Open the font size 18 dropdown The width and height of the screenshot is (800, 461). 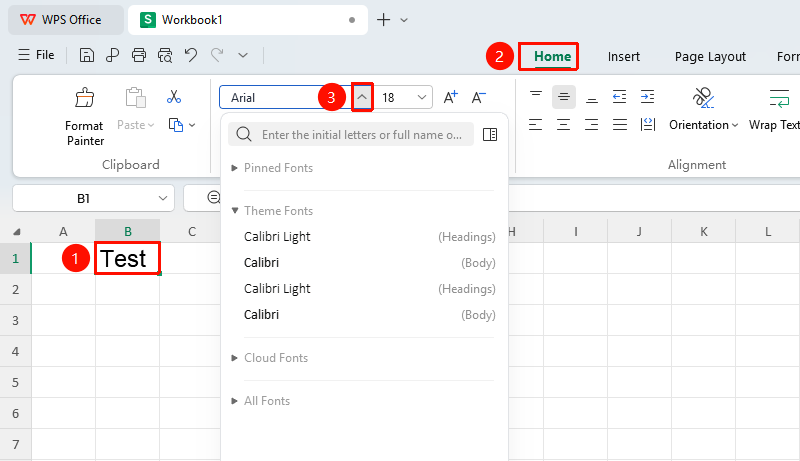pos(422,97)
